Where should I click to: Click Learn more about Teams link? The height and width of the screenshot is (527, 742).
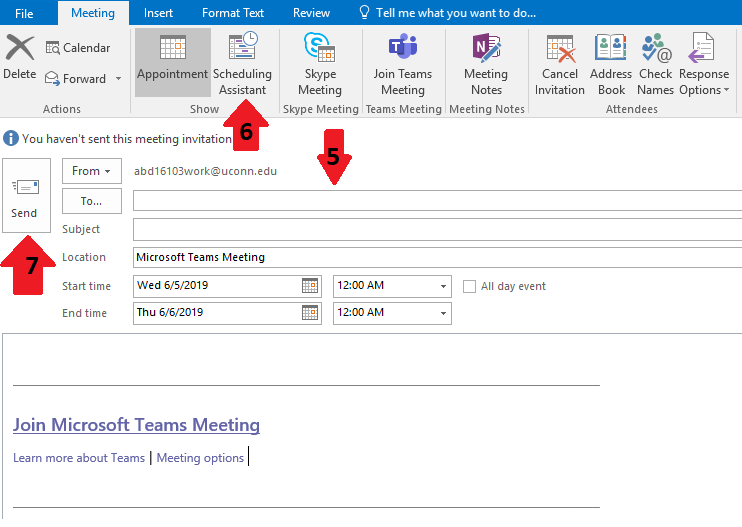point(79,458)
